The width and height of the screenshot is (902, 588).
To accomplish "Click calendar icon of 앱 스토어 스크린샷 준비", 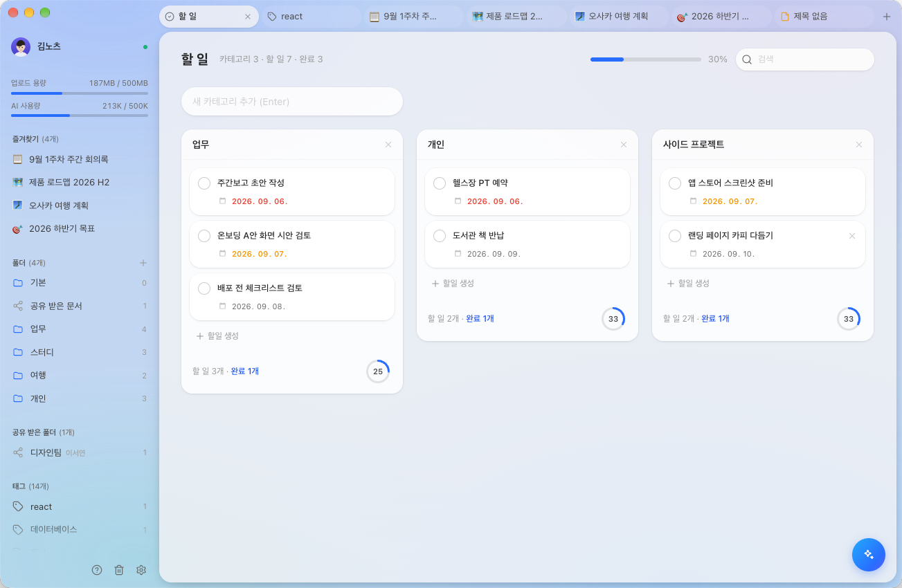I will click(693, 201).
